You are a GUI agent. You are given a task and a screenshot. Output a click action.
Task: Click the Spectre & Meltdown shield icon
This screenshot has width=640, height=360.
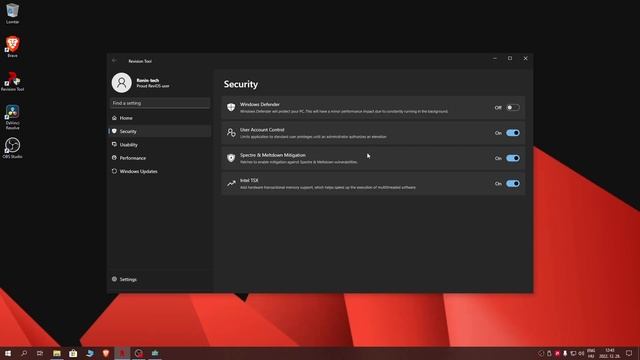231,158
